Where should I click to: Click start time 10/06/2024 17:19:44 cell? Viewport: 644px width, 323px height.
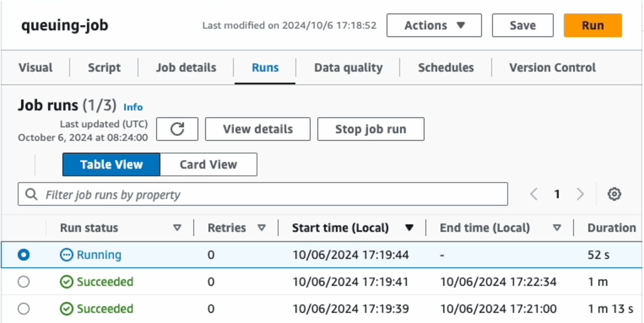point(350,255)
